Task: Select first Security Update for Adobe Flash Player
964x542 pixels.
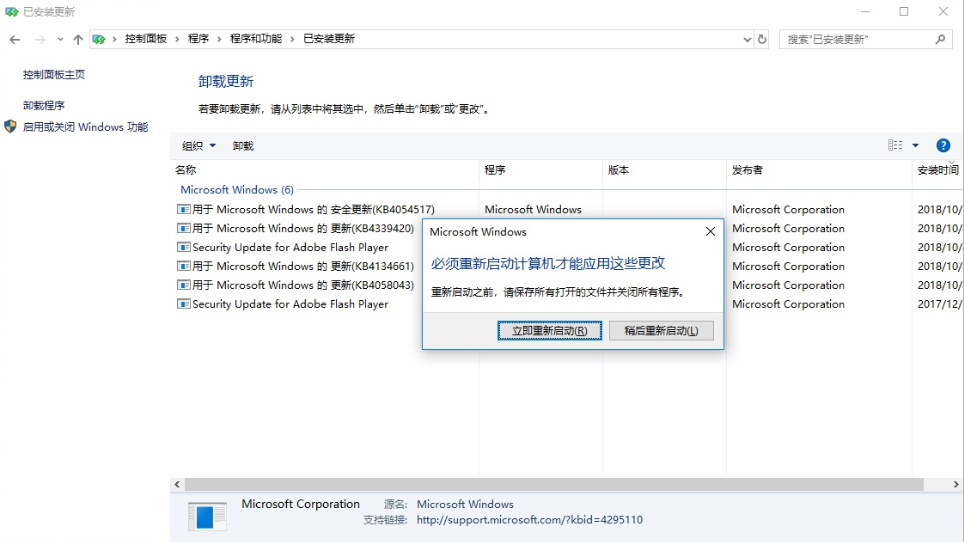Action: click(x=283, y=248)
